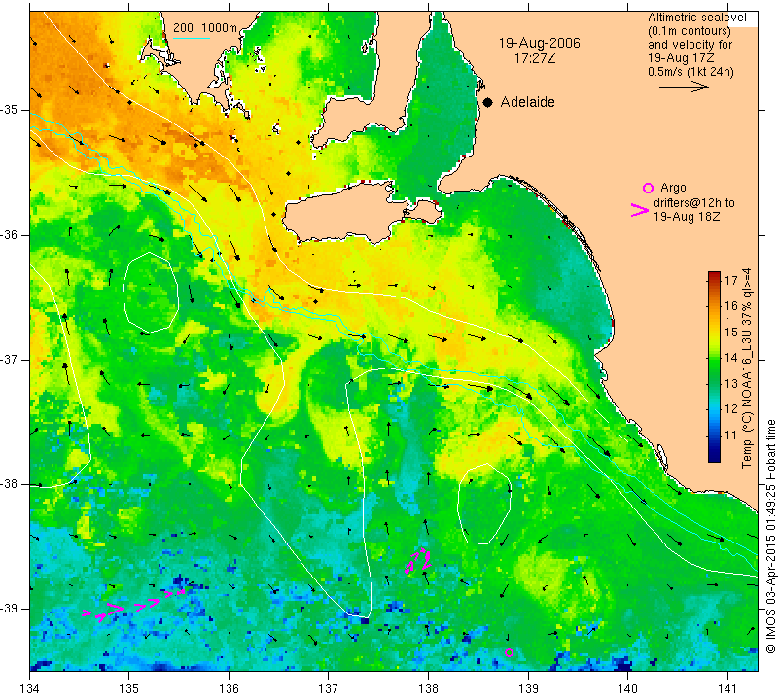Click the 0.5m/s velocity scale arrow
The width and height of the screenshot is (778, 700).
[x=684, y=87]
